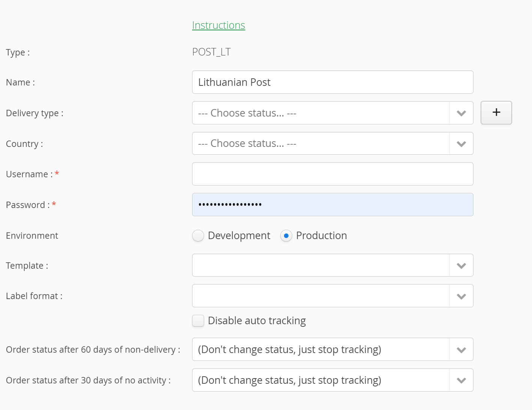
Task: Open the Label format dropdown
Action: pyautogui.click(x=321, y=296)
